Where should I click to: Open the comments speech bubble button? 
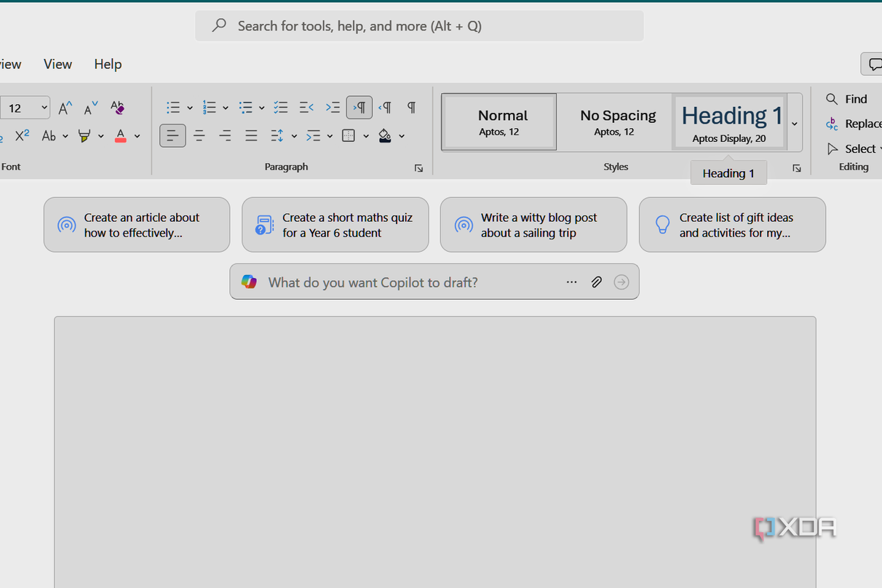872,64
